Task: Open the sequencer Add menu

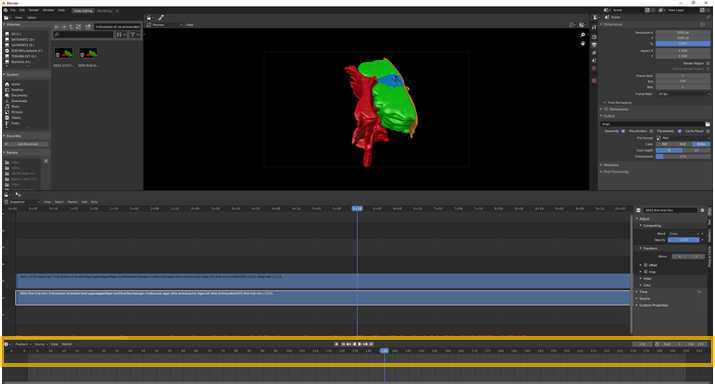Action: pyautogui.click(x=84, y=202)
